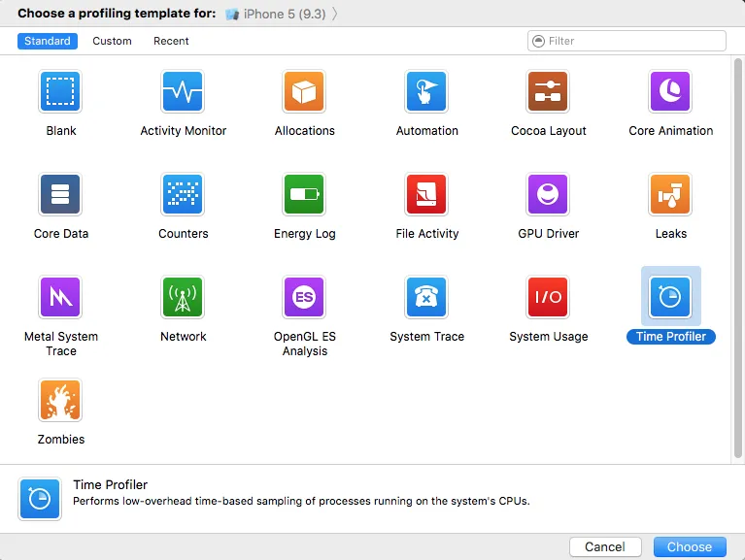Select the Time Profiler template icon
Screen dimensions: 745x560
pyautogui.click(x=670, y=297)
